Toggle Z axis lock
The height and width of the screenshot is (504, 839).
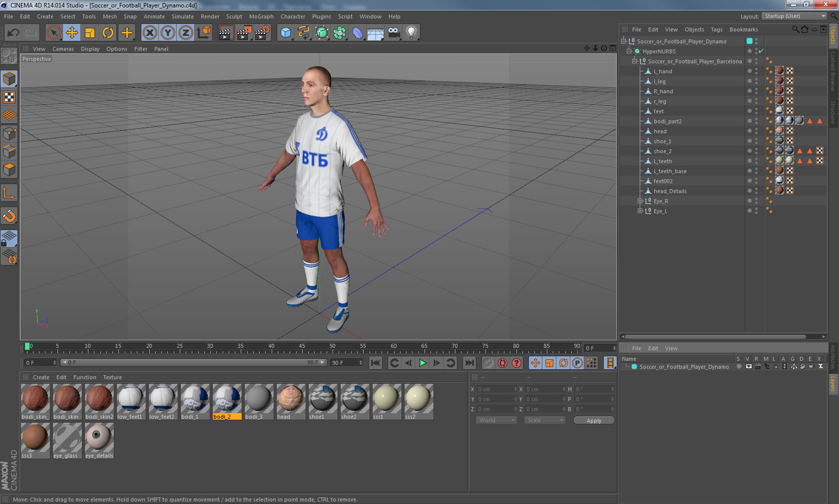[x=186, y=33]
